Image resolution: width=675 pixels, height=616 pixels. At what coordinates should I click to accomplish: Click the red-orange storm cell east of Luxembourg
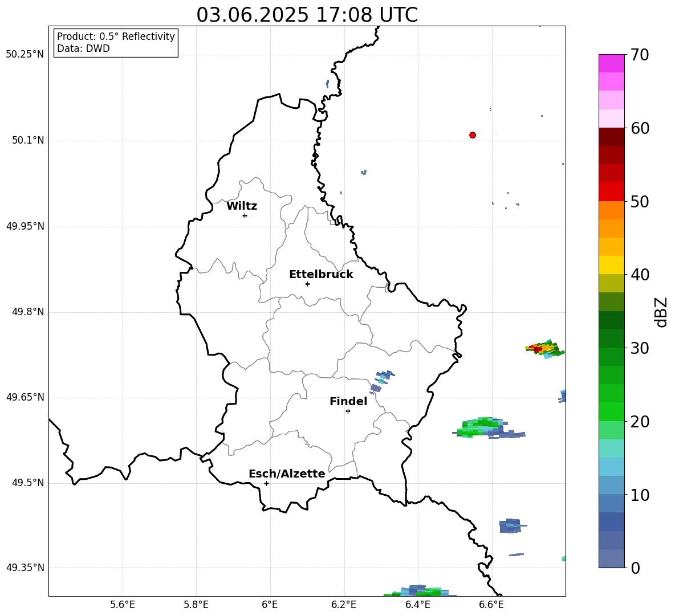(x=544, y=348)
